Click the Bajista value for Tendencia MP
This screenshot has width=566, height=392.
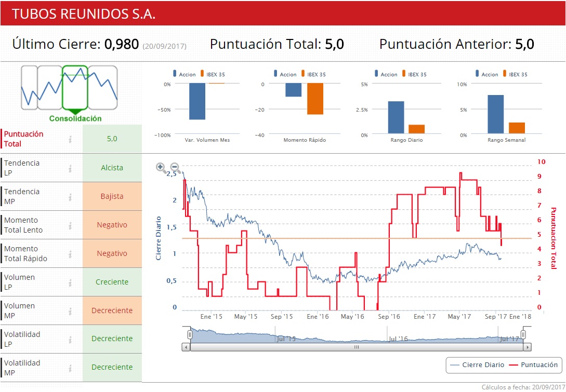point(112,196)
